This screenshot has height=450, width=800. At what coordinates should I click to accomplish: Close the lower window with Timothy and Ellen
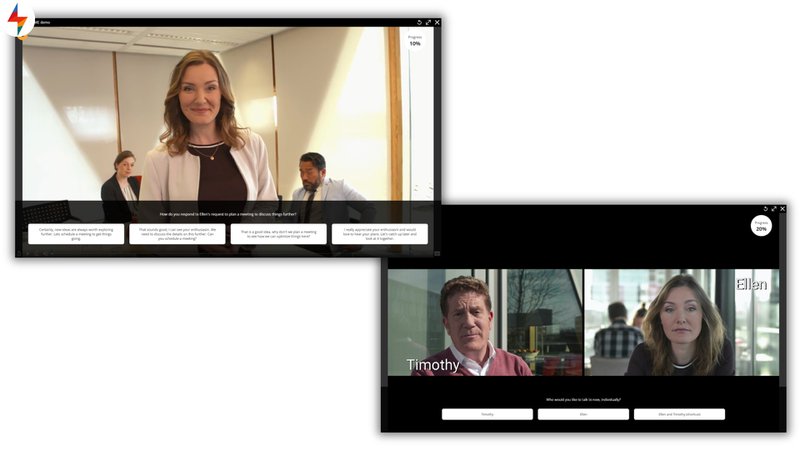coord(783,209)
